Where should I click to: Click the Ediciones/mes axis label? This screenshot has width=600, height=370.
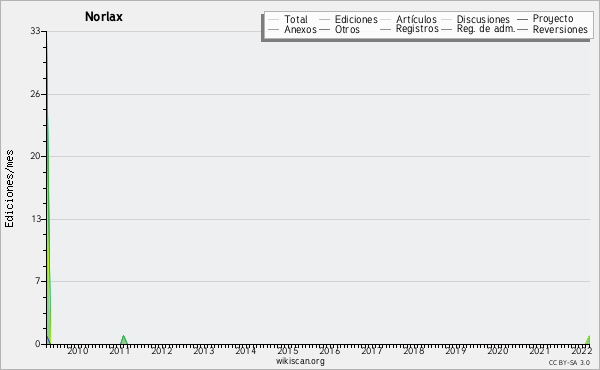click(9, 189)
